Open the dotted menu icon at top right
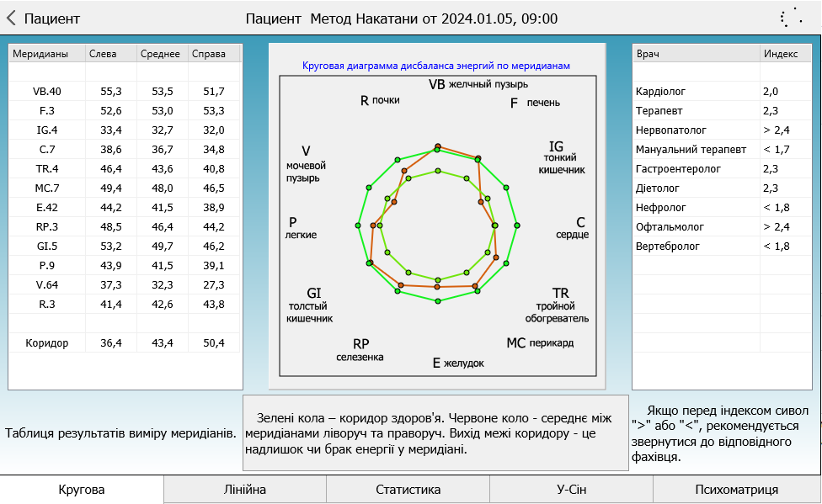 [790, 19]
